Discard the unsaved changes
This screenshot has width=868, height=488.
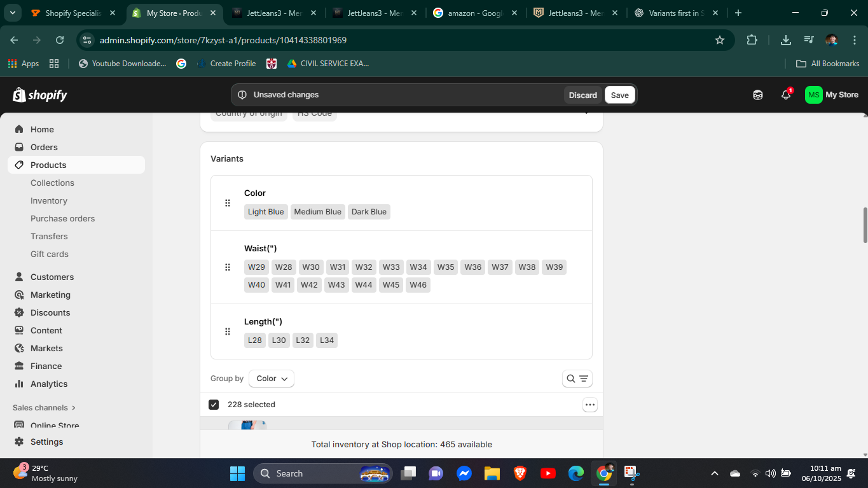click(582, 95)
